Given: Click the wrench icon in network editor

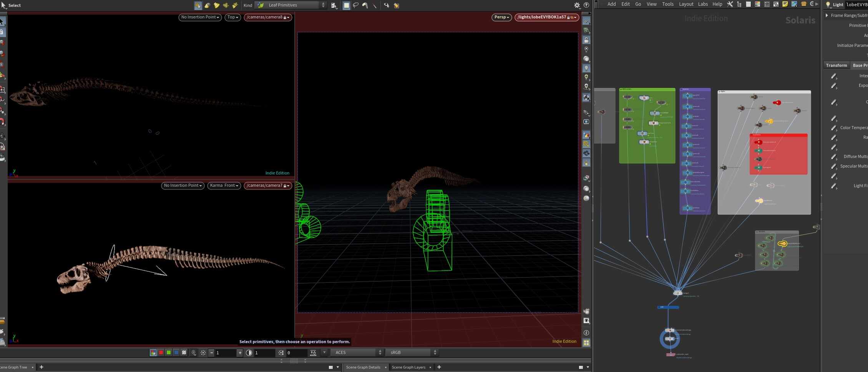Looking at the screenshot, I should [x=730, y=4].
